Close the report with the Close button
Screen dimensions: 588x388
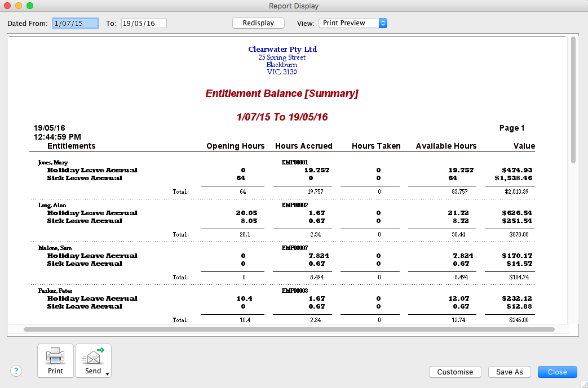click(x=557, y=372)
